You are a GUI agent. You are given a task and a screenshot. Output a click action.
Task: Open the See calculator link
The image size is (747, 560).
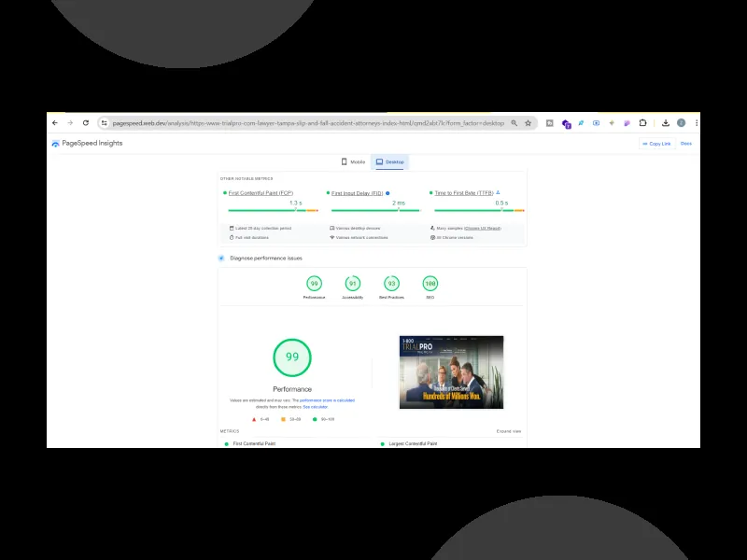(x=316, y=407)
